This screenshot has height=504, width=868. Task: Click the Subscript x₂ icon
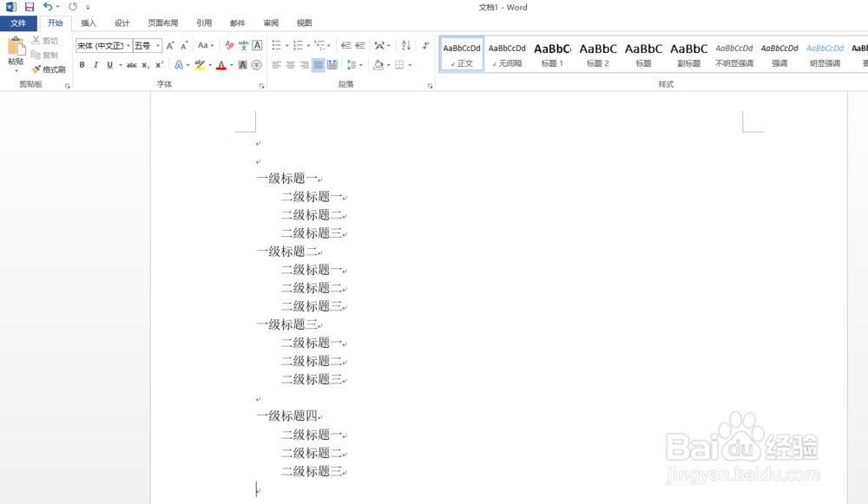(x=145, y=65)
